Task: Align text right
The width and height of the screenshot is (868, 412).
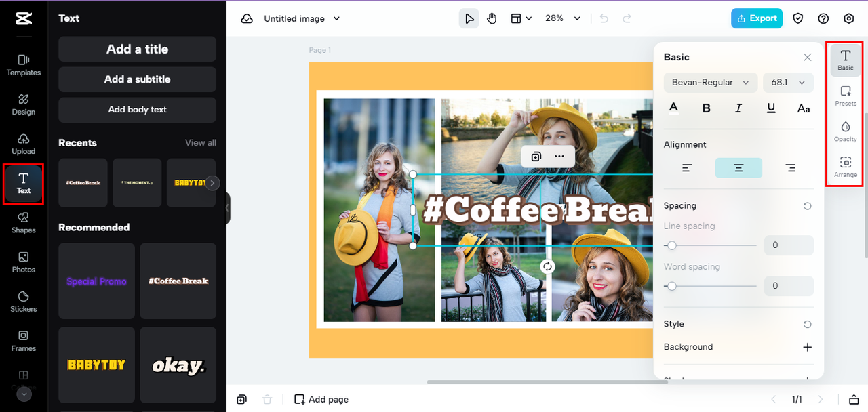Action: tap(790, 168)
